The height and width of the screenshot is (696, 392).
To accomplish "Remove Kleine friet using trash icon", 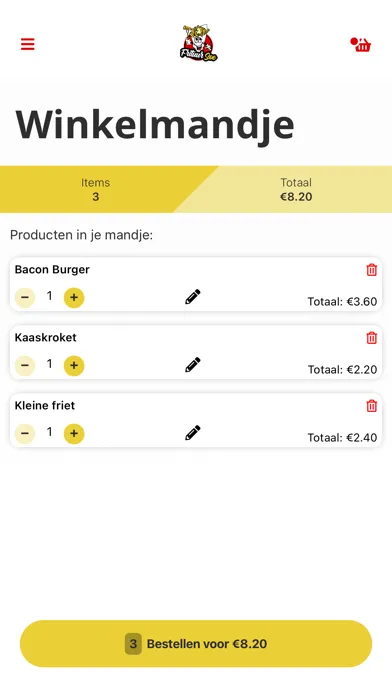I will (x=372, y=406).
